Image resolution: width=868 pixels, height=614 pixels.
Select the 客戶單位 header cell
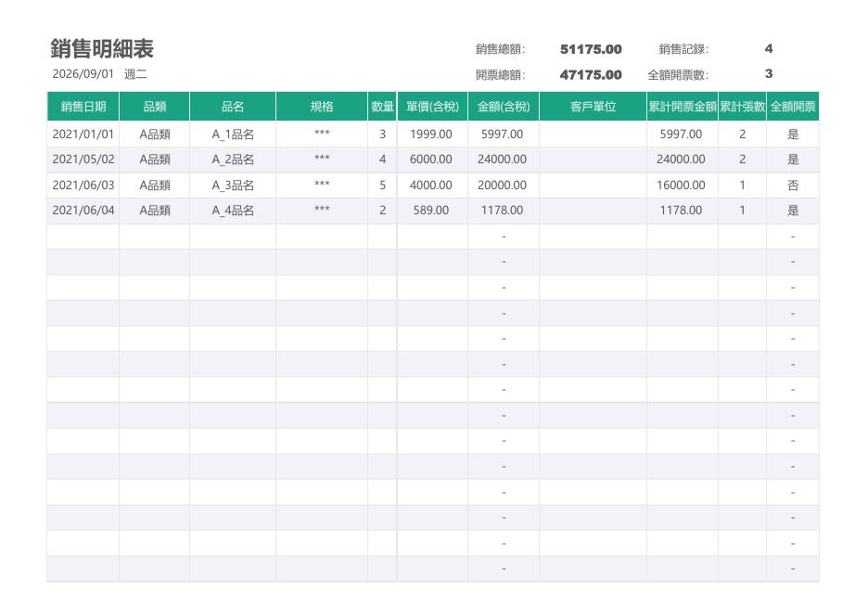tap(593, 107)
